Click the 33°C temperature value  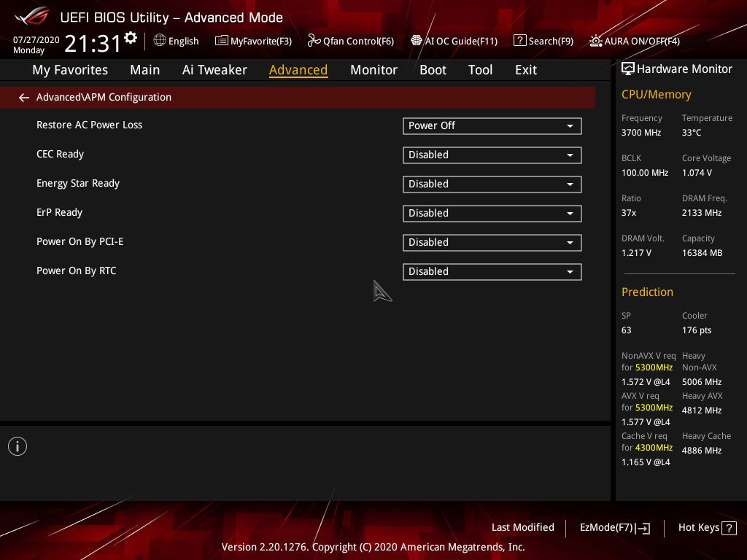coord(692,133)
